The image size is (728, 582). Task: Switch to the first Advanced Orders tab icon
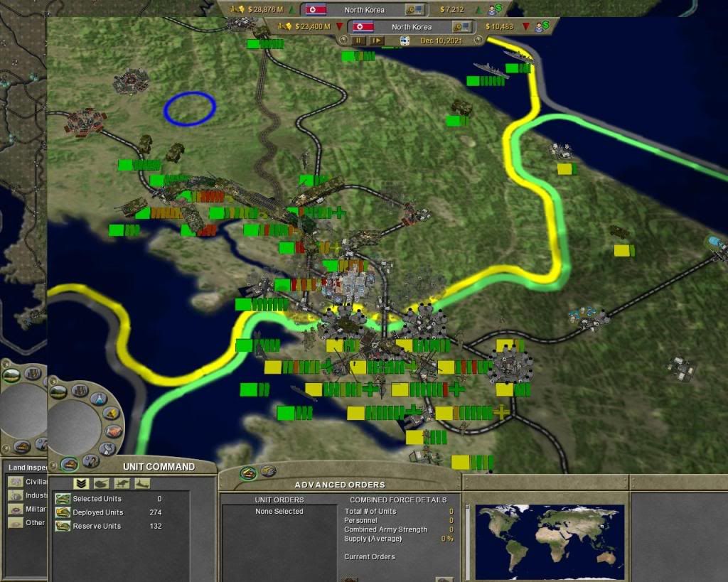(248, 473)
